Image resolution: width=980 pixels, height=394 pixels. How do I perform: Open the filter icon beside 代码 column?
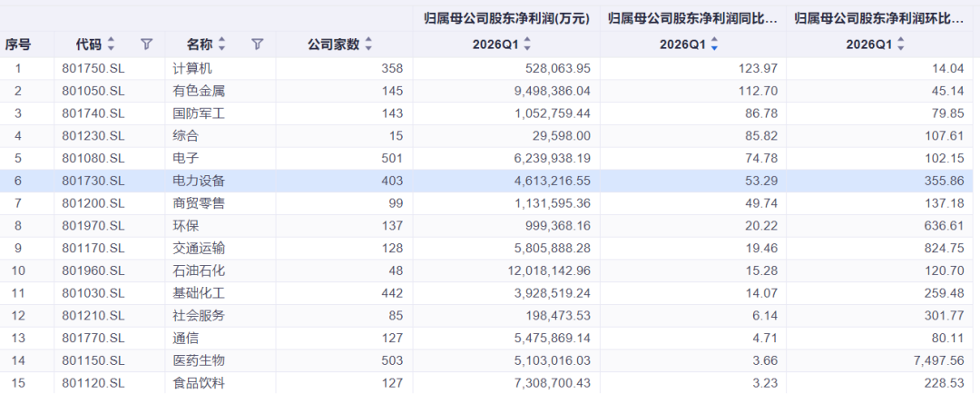coord(146,44)
